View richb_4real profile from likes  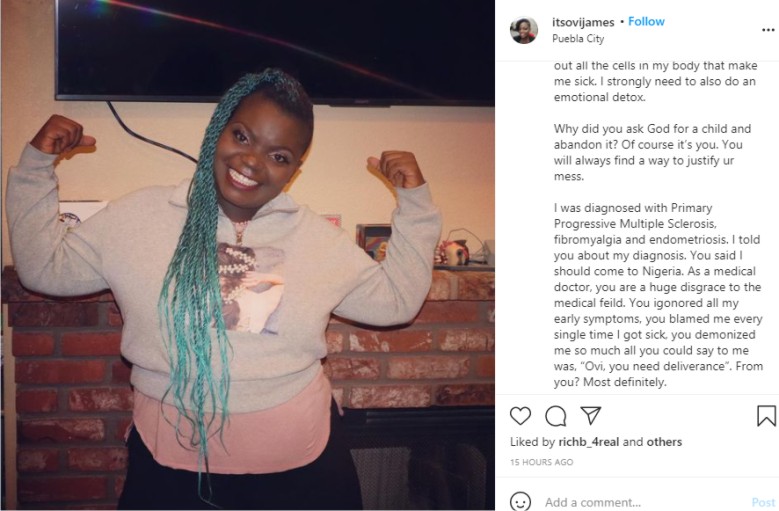(x=589, y=442)
